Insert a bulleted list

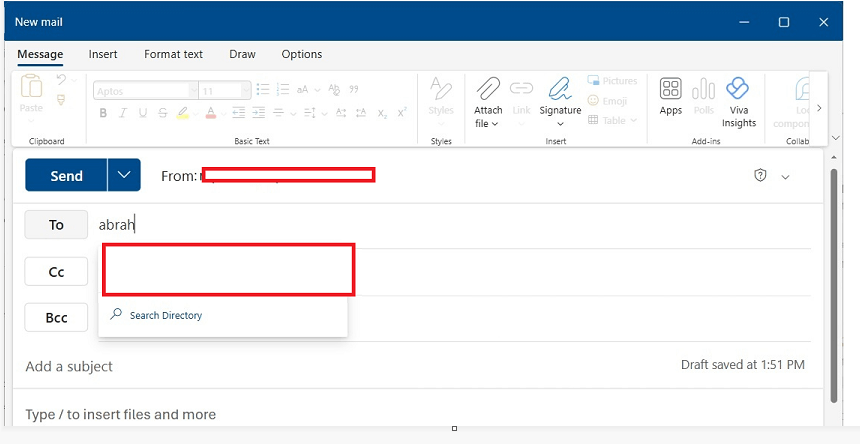click(263, 89)
